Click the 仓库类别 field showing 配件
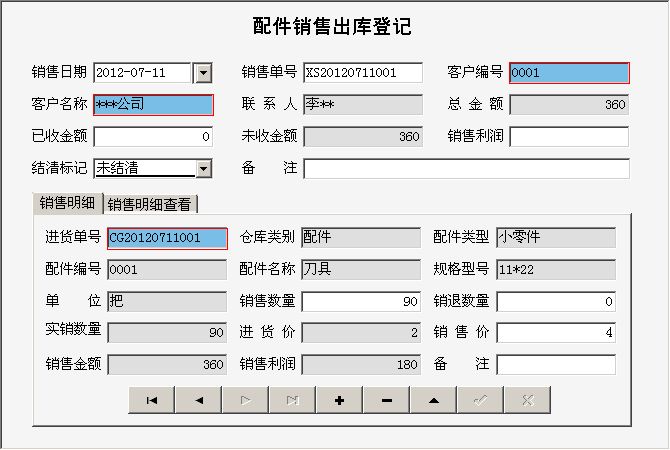 tap(361, 238)
